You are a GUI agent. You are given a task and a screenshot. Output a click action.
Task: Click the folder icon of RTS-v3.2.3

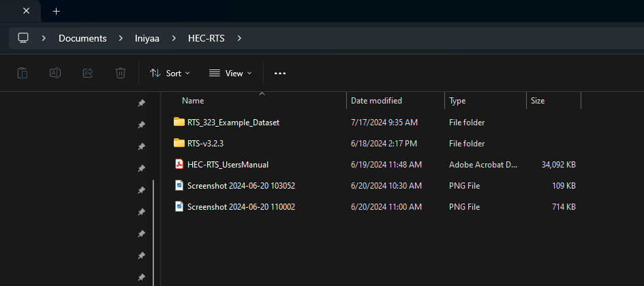click(179, 143)
